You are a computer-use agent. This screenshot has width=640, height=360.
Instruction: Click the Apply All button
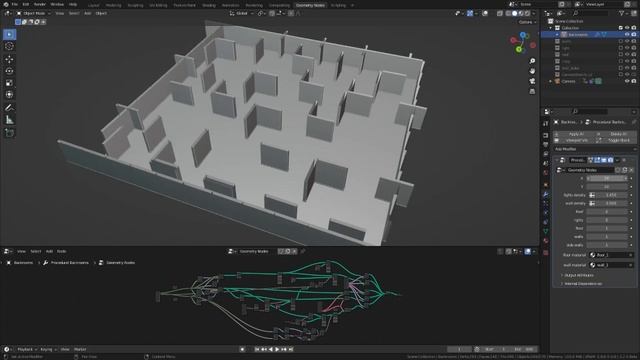click(575, 134)
